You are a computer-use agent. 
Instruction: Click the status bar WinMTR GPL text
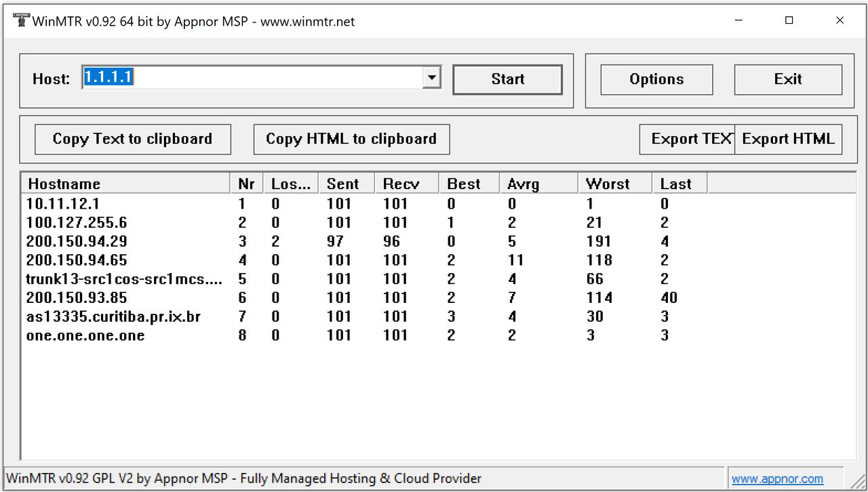(x=244, y=478)
